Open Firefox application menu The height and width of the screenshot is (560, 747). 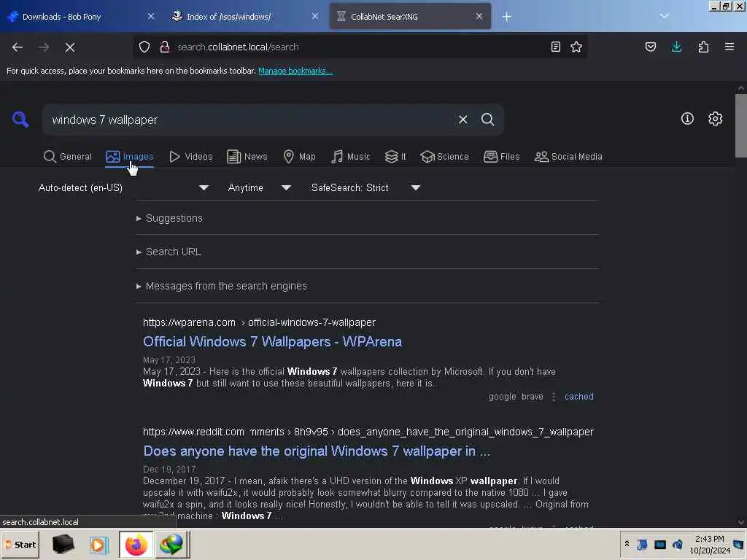pyautogui.click(x=729, y=47)
